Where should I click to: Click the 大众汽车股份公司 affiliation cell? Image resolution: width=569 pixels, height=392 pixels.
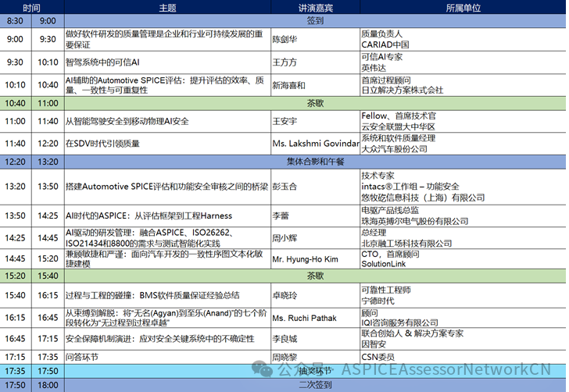point(463,143)
